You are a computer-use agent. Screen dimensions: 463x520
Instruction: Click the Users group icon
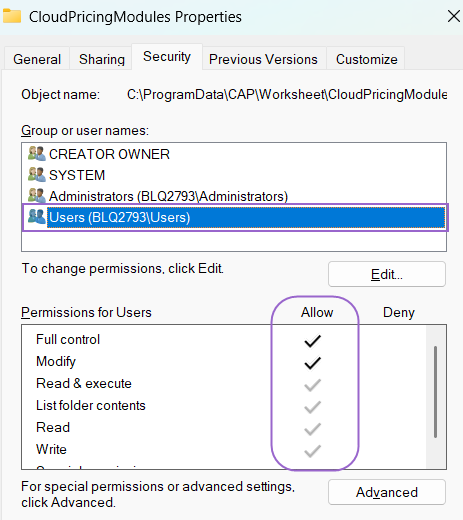(x=37, y=217)
